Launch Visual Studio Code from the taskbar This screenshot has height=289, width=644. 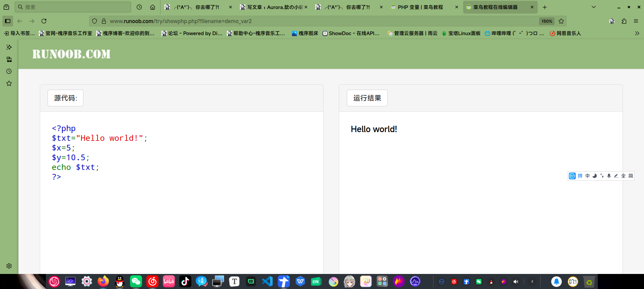[x=267, y=281]
